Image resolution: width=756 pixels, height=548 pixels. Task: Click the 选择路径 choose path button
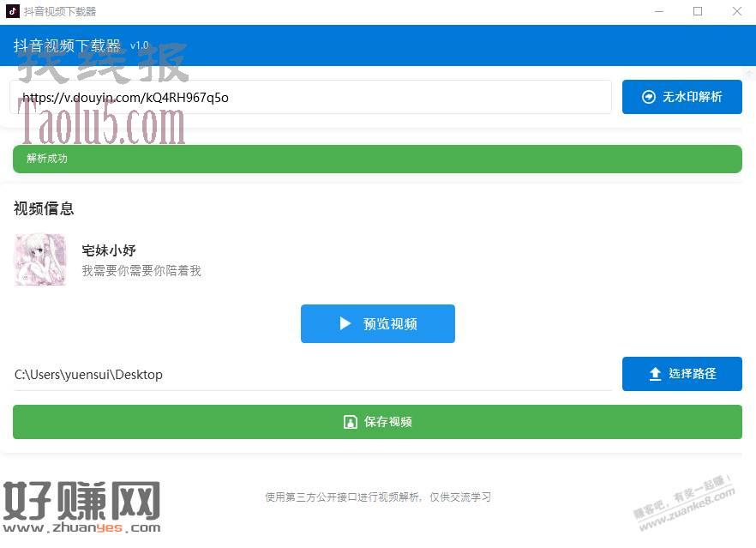(x=681, y=374)
